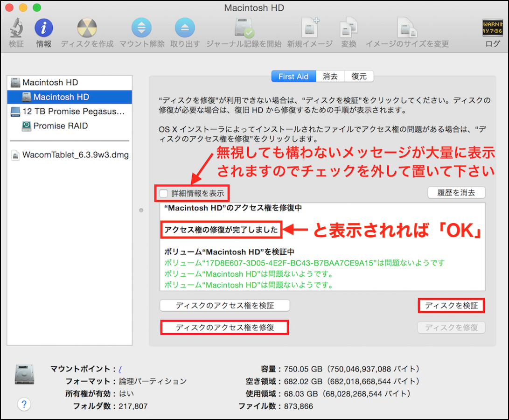The width and height of the screenshot is (509, 420).
Task: Click the フォーマット value 論理パーティション
Action: [x=153, y=381]
